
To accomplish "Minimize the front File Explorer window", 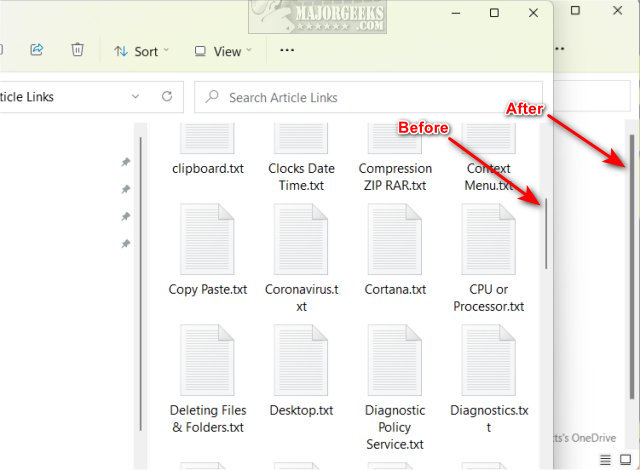I will point(456,13).
